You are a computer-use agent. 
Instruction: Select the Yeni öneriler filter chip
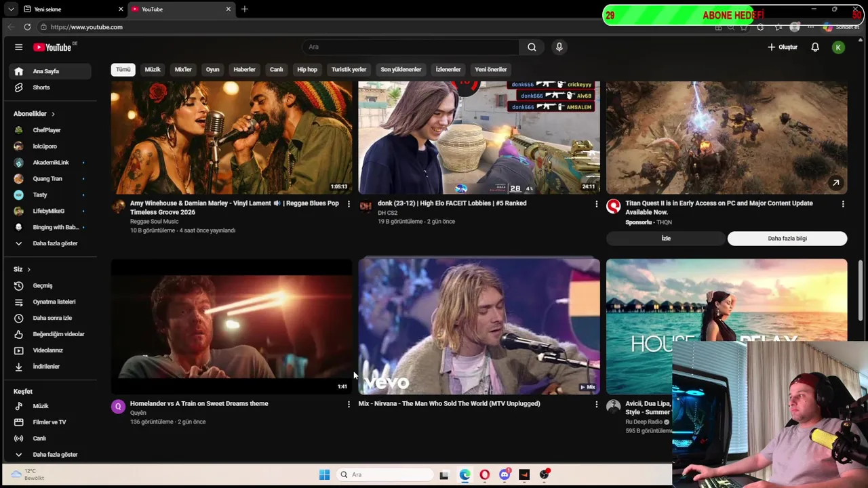[491, 69]
